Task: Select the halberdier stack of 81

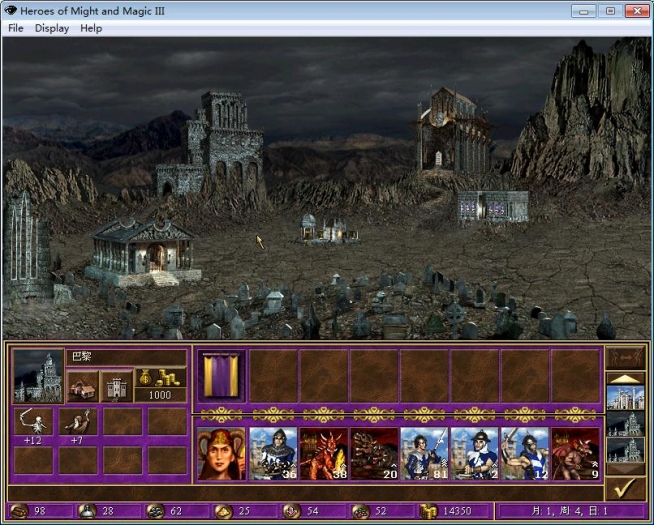Action: click(424, 454)
